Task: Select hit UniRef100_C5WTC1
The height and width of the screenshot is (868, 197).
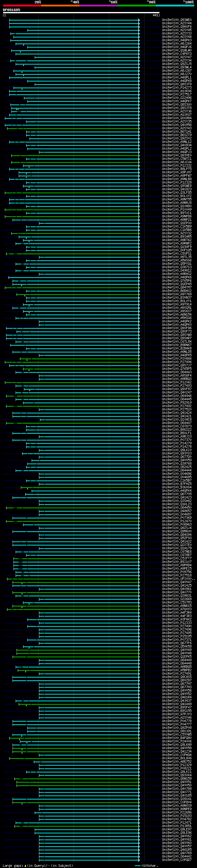Action: 177,159
